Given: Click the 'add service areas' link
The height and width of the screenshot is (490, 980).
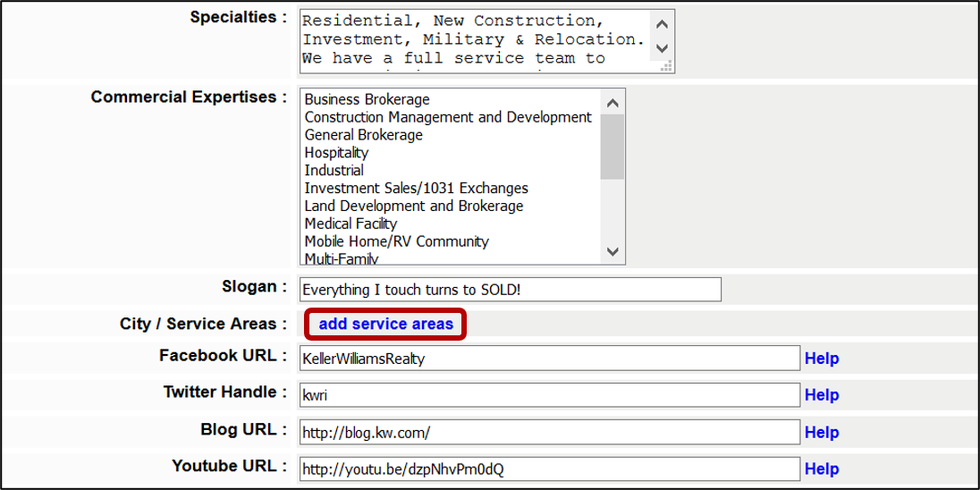Looking at the screenshot, I should tap(385, 325).
